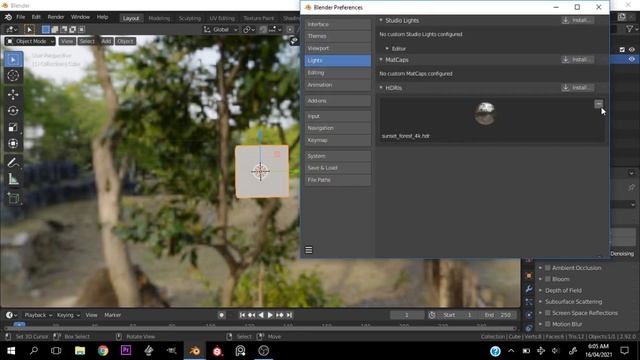Select the Cursor tool
The height and width of the screenshot is (360, 640).
pos(13,76)
